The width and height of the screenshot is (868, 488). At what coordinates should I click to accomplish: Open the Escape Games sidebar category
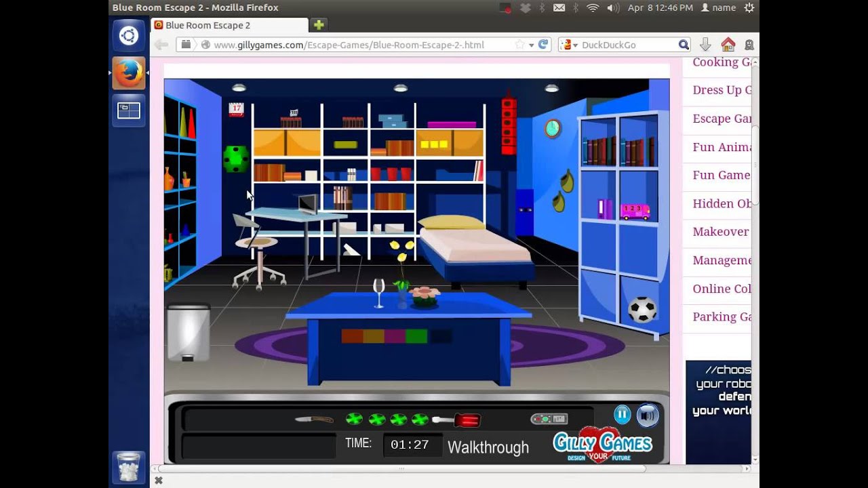[x=722, y=119]
